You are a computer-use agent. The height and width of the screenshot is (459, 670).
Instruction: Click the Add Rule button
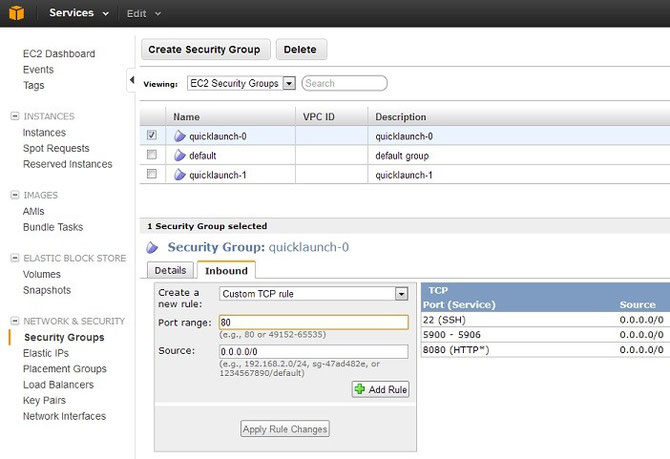coord(381,389)
